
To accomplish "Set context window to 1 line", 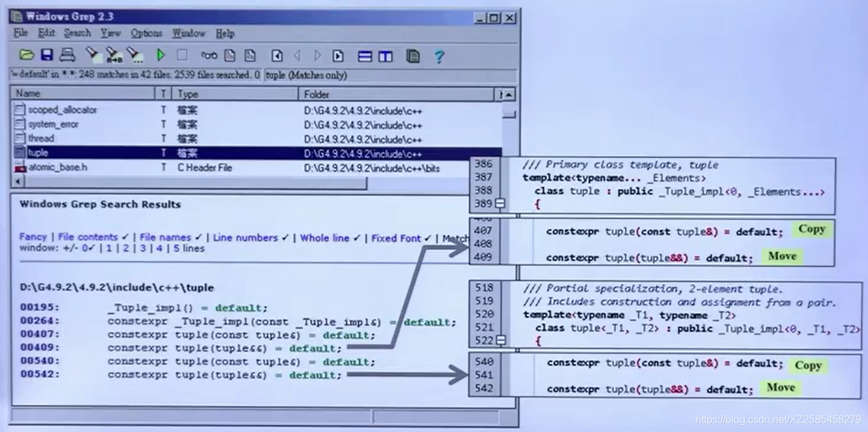I will coord(109,248).
